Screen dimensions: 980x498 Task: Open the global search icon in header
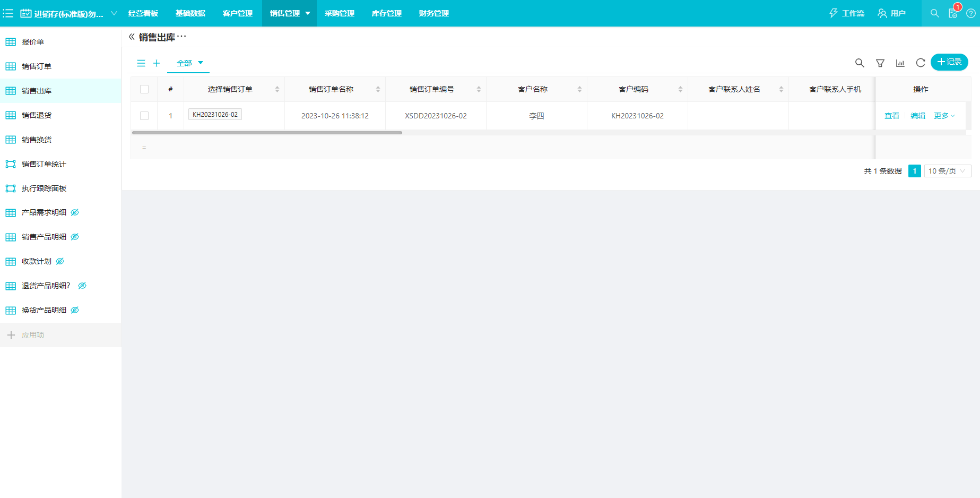935,13
